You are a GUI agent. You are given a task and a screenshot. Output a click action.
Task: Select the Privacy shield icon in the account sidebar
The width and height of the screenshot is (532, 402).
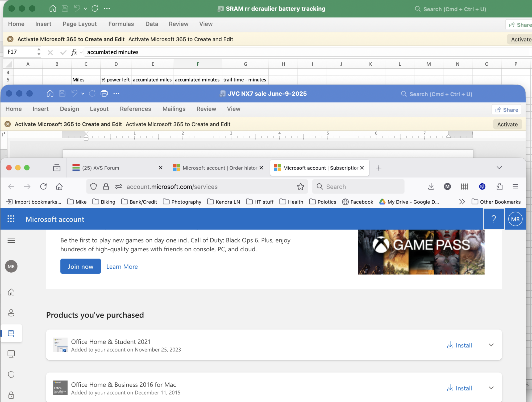tap(11, 374)
